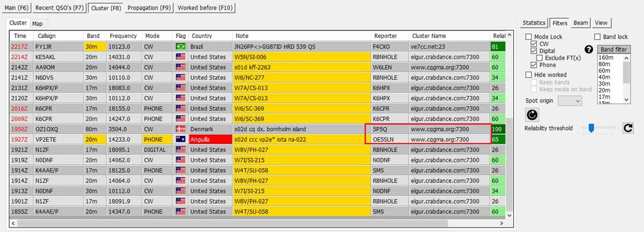Click the reload icon beside Reliability threshold slider
This screenshot has height=232, width=644.
pos(628,128)
